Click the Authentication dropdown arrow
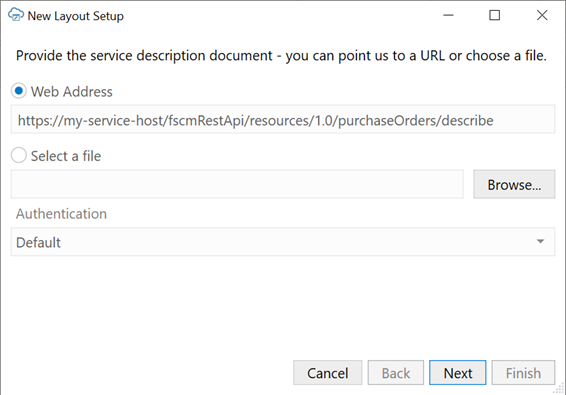 [x=540, y=242]
